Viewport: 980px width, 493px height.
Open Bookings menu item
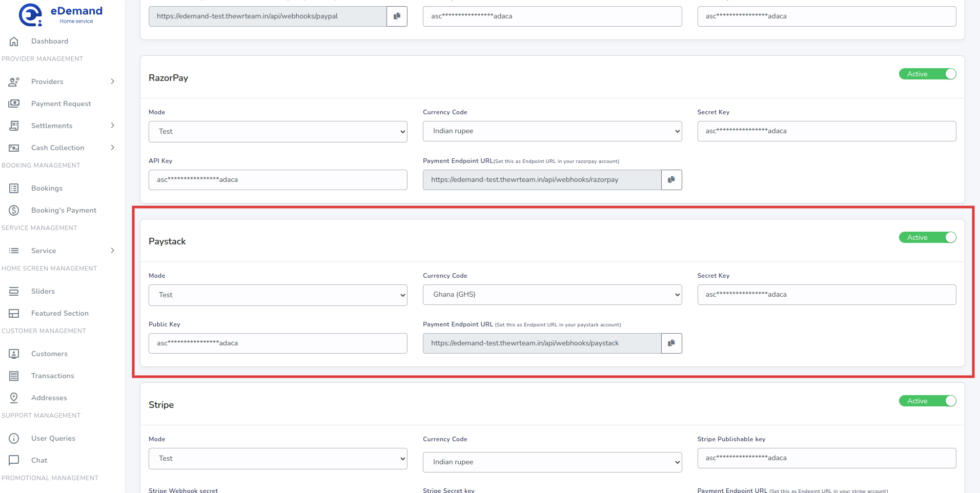pos(47,188)
